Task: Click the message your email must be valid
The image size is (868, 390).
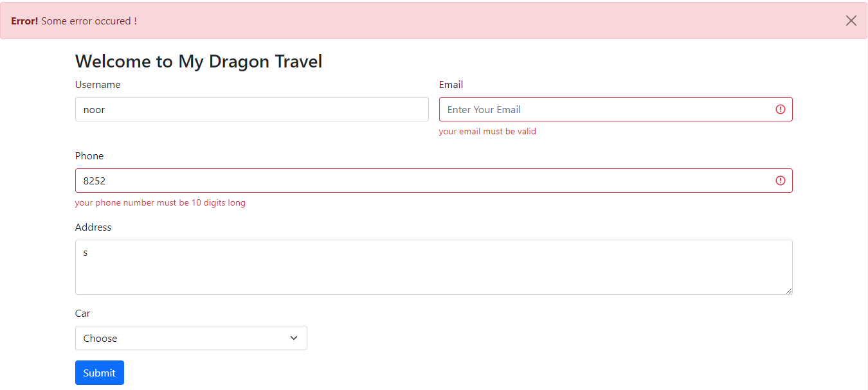Action: [x=487, y=131]
